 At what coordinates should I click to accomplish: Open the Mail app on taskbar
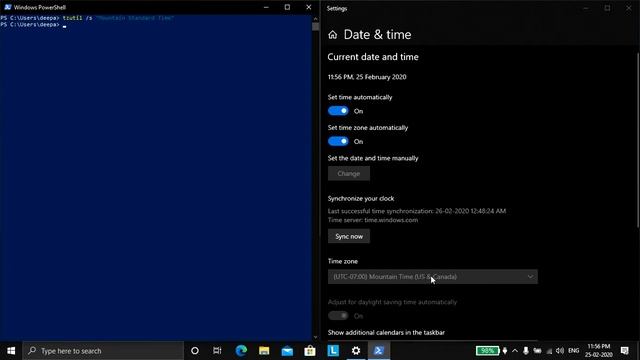(287, 351)
